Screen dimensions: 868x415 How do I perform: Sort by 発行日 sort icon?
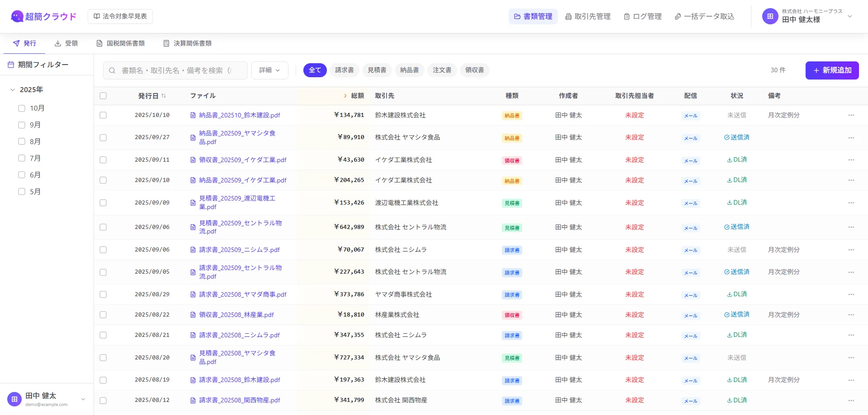click(164, 96)
